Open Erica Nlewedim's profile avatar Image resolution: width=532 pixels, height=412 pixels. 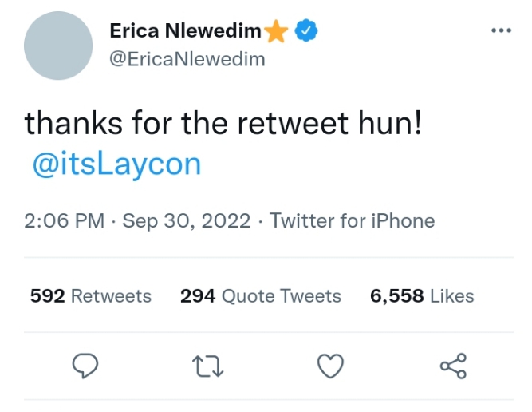pos(58,45)
